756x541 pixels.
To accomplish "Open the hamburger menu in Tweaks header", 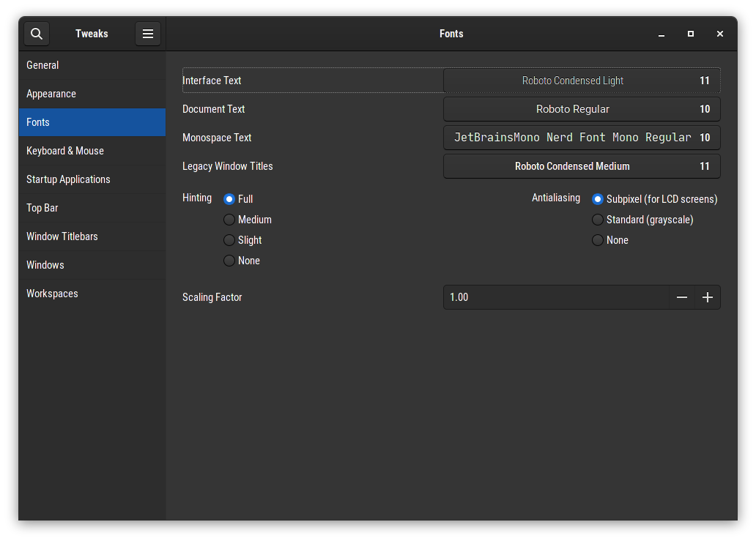I will coord(148,34).
